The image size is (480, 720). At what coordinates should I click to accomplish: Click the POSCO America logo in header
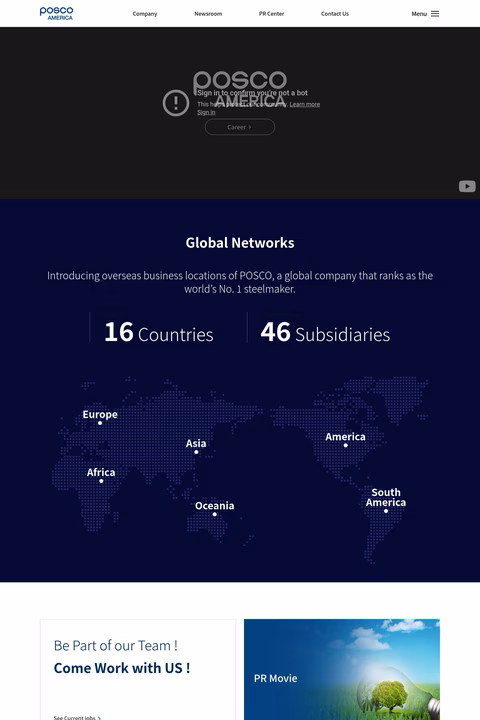tap(56, 13)
